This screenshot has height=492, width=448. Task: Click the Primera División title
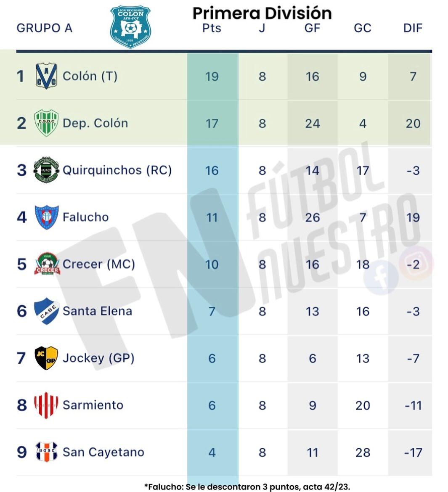tap(262, 13)
